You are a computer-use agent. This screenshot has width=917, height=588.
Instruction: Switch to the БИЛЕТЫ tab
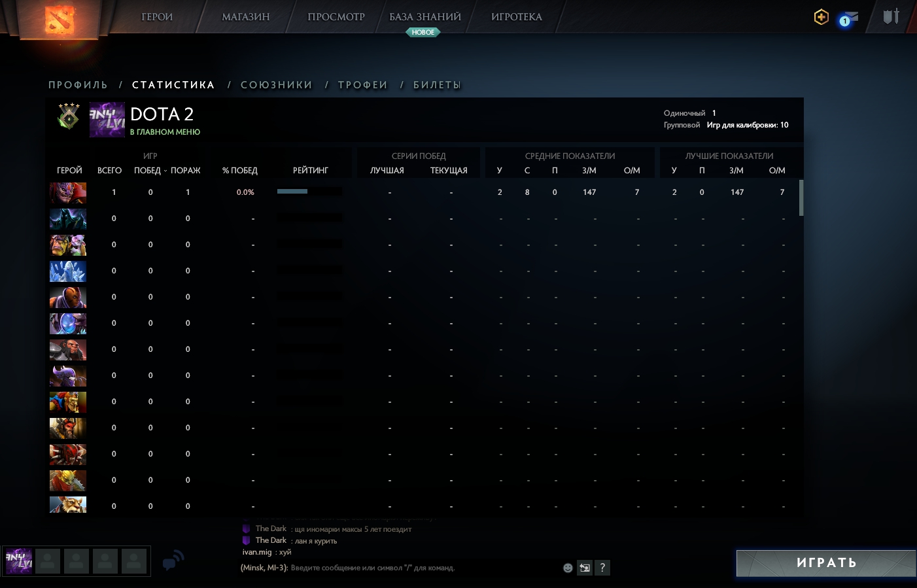pyautogui.click(x=437, y=85)
